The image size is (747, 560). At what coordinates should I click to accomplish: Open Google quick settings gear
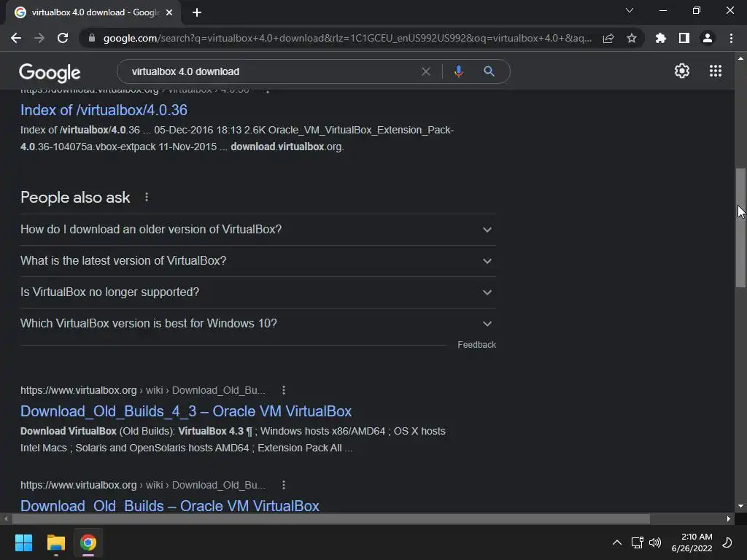click(x=682, y=71)
